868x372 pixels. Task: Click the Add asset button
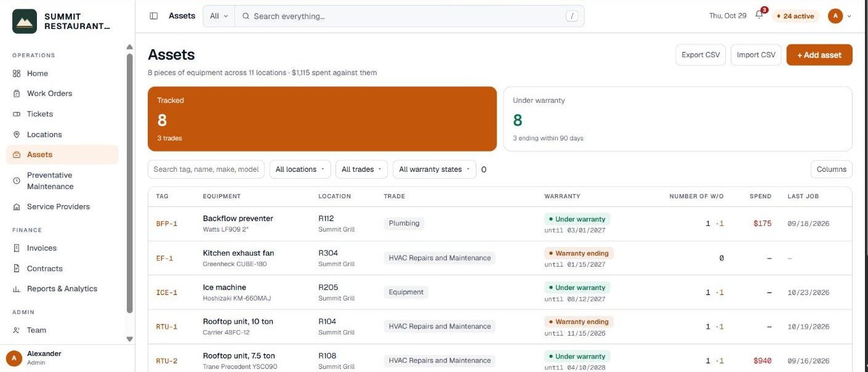(x=819, y=55)
